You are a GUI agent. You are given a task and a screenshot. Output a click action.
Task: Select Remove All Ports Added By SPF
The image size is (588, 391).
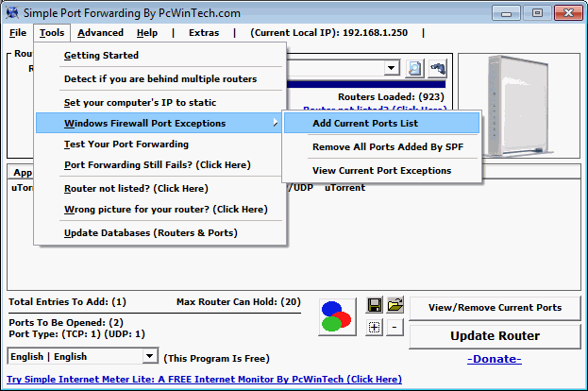pyautogui.click(x=381, y=146)
